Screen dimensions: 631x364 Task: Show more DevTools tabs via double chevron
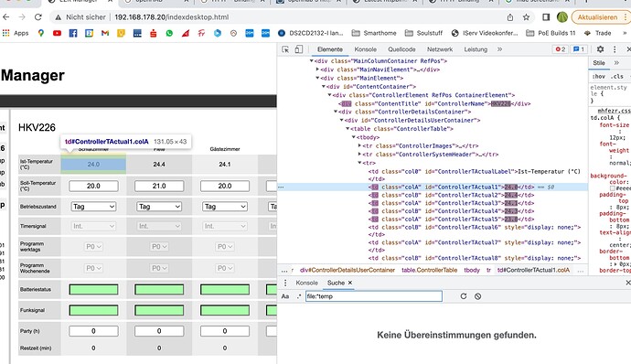500,49
